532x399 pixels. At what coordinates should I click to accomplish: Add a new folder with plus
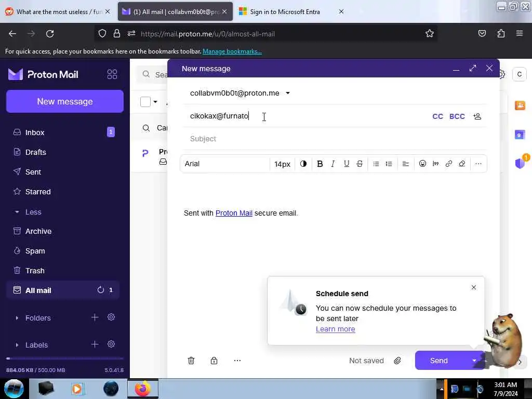[x=95, y=317]
